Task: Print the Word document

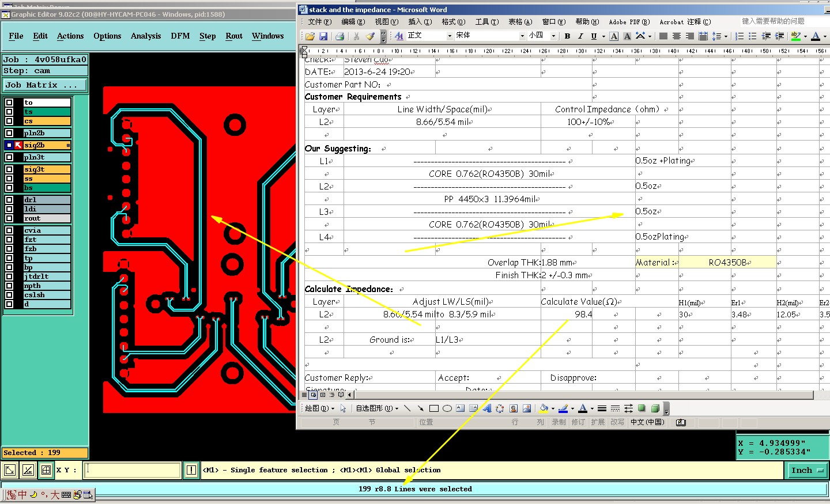Action: point(339,36)
